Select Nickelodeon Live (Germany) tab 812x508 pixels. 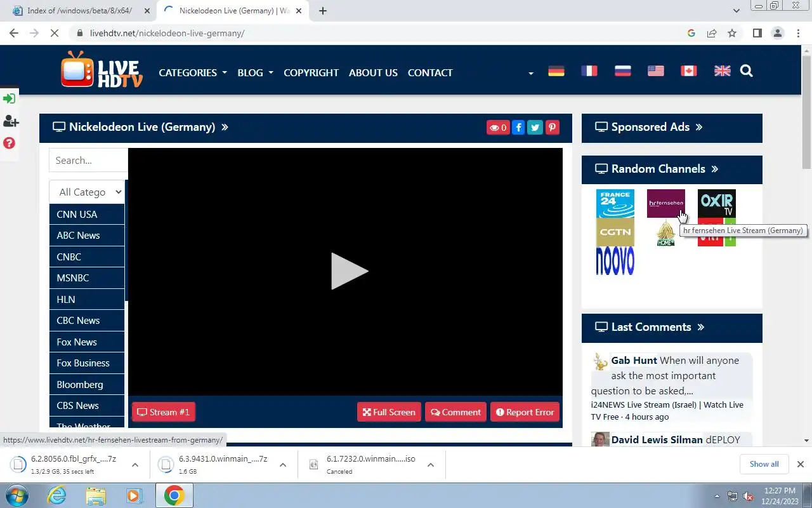coord(232,11)
